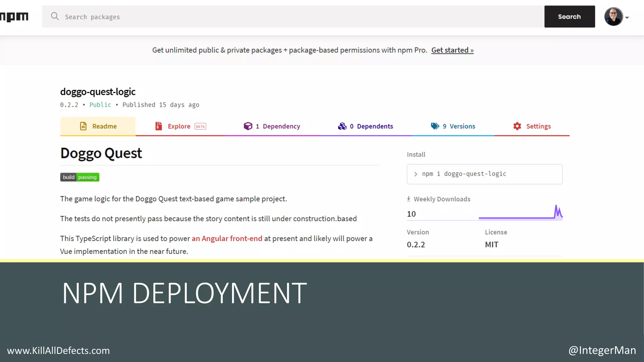Open user avatar dropdown arrow
Screen dimensions: 644x362
click(x=627, y=18)
